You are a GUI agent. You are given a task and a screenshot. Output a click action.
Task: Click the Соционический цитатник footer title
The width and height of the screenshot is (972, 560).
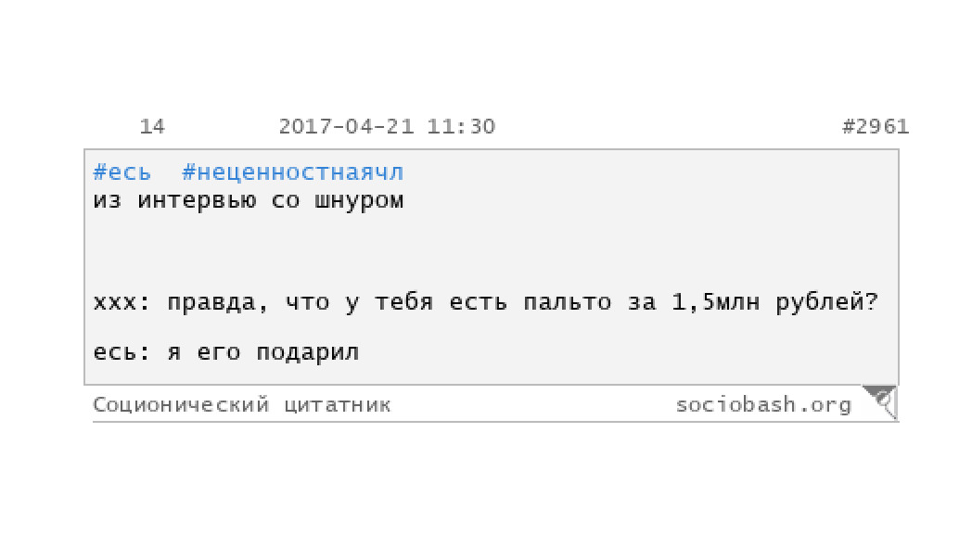click(242, 405)
